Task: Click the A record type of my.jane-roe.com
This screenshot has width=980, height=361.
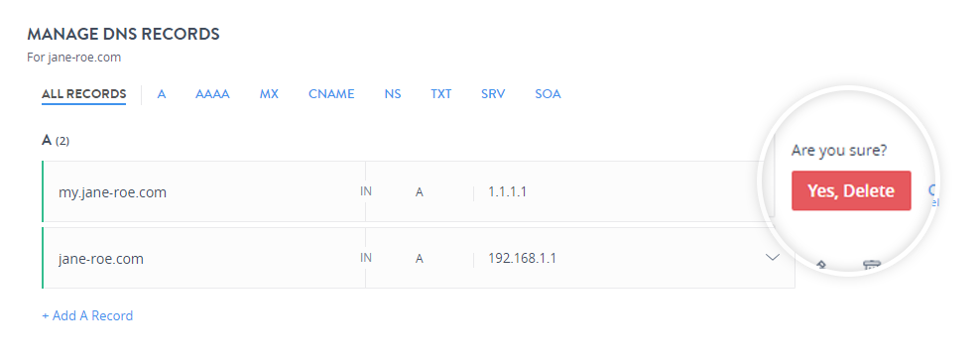Action: coord(420,192)
